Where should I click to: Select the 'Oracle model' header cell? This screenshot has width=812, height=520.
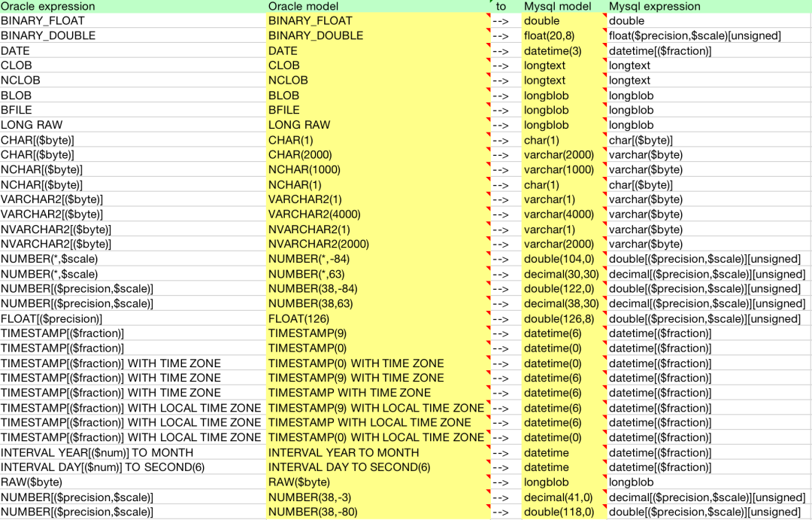click(378, 6)
